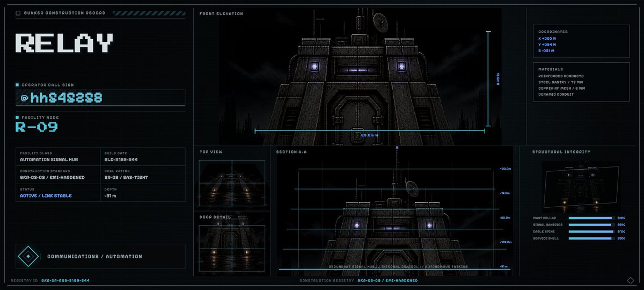The height and width of the screenshot is (290, 644).
Task: Click the +00.0m depth marker in Section A-A
Action: (505, 169)
